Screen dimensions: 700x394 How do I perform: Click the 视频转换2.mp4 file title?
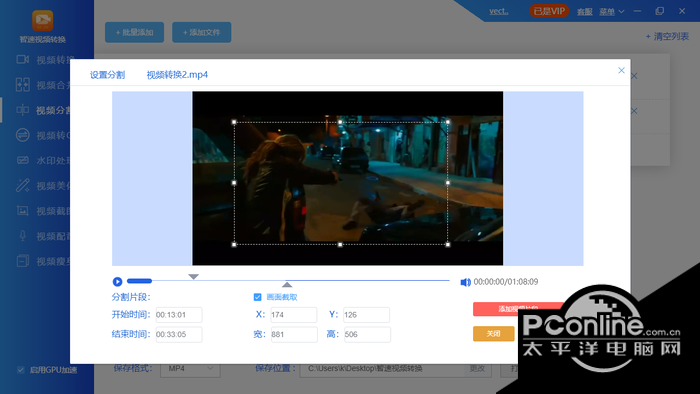click(177, 75)
